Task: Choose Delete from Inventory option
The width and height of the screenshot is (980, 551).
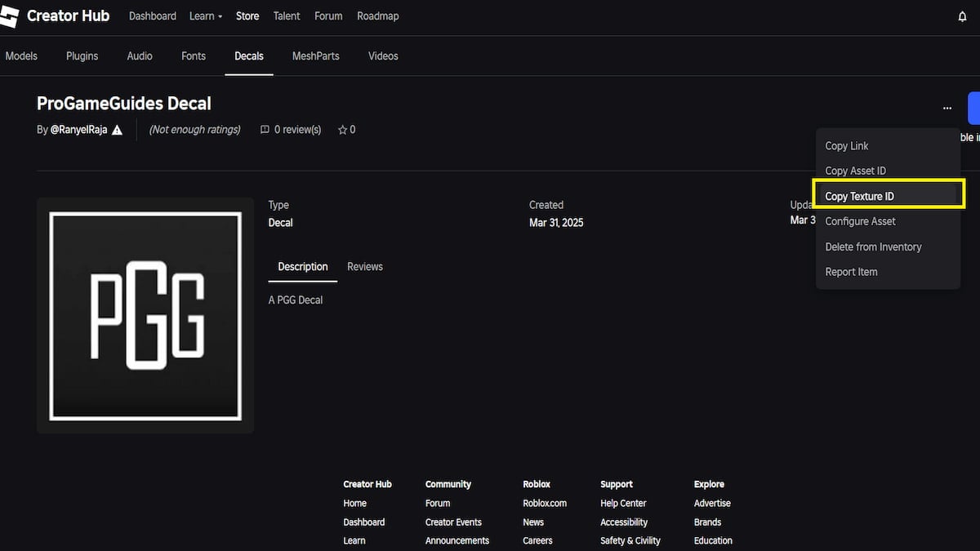Action: (x=873, y=247)
